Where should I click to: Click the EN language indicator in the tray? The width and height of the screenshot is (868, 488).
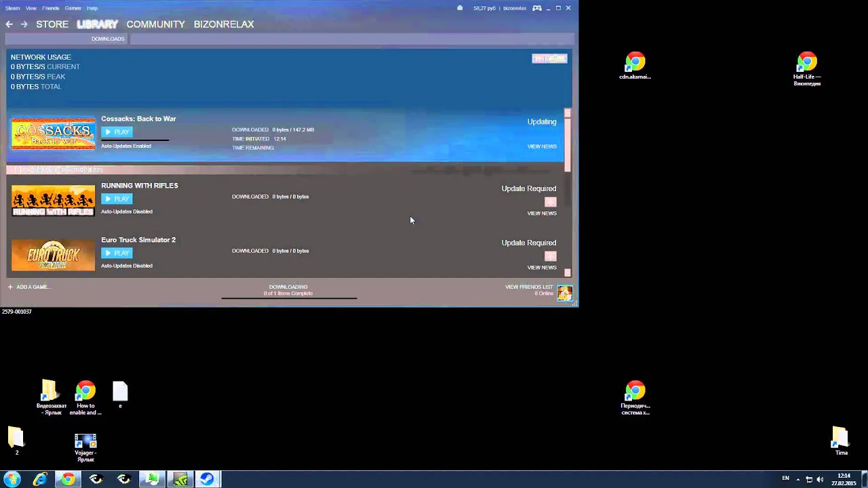tap(785, 479)
